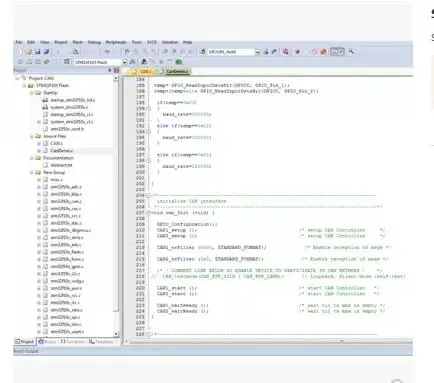Start the debug session toolbar icon
Viewport: 434px width, 383px height.
tap(285, 52)
